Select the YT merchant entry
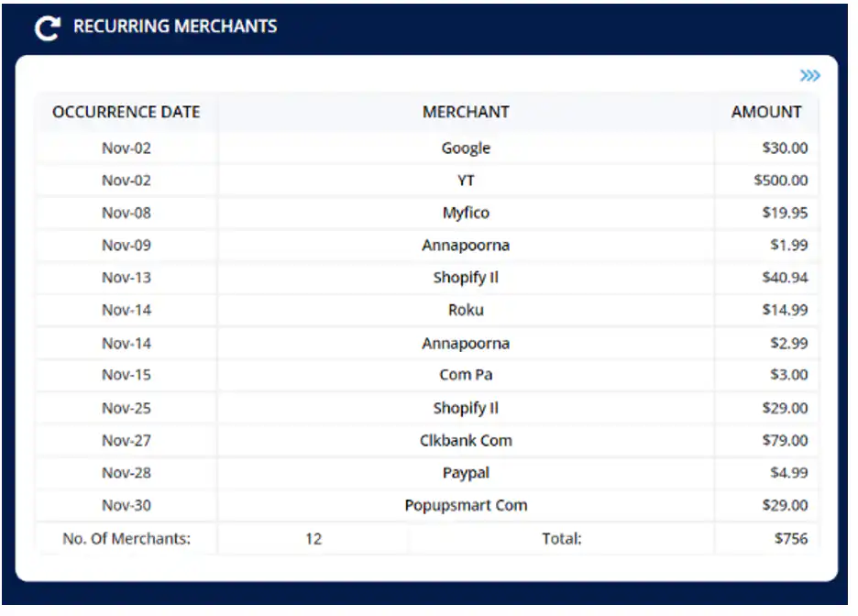 466,181
